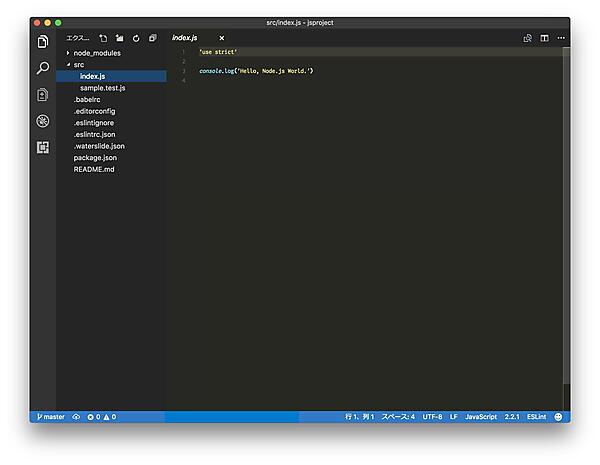Split the editor side by side
Image resolution: width=600 pixels, height=465 pixels.
point(544,38)
